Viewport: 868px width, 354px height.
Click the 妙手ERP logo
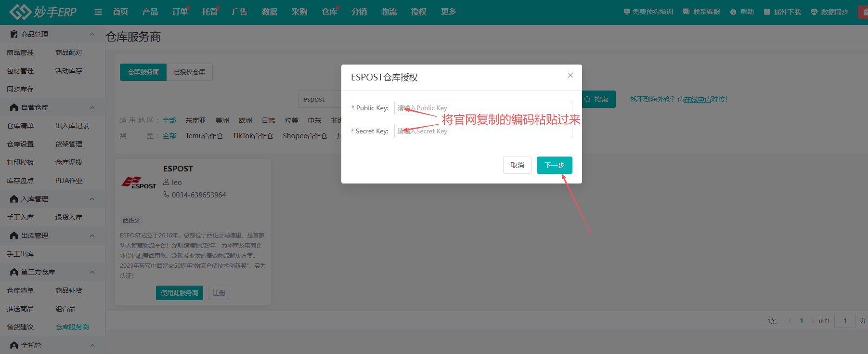43,12
